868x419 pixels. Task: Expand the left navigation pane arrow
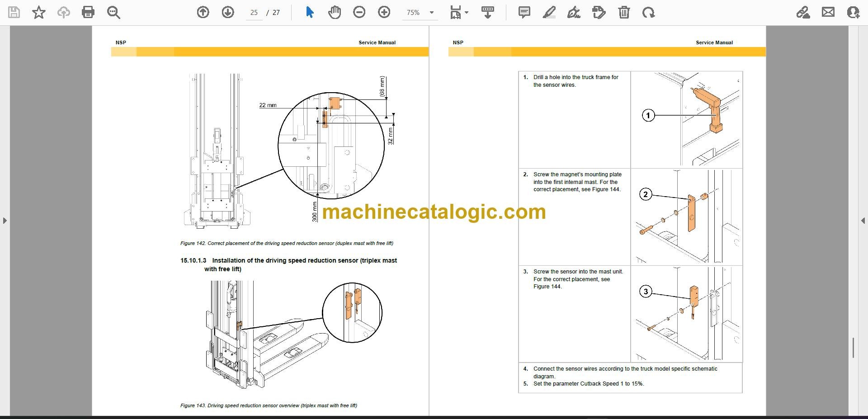point(5,221)
